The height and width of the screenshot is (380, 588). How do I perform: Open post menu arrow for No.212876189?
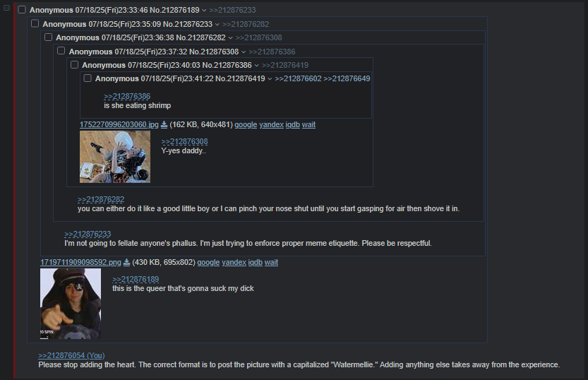[x=204, y=10]
